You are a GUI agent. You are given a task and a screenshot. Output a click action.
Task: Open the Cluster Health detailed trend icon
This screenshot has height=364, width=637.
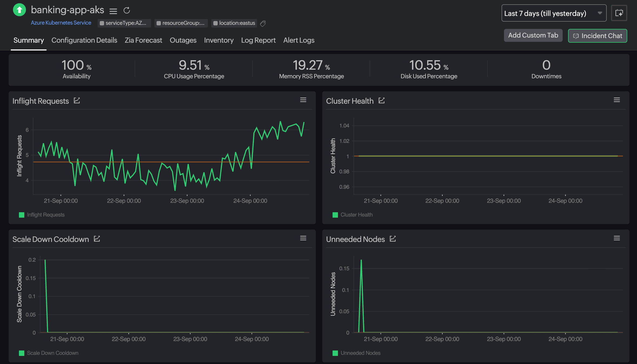381,100
